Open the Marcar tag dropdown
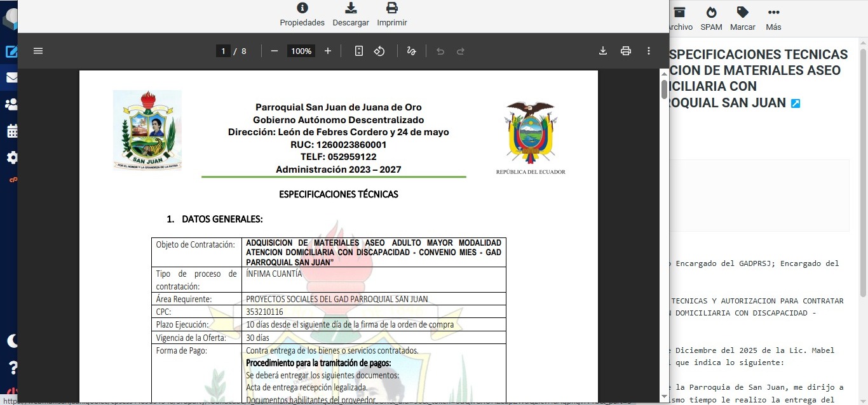This screenshot has height=405, width=868. coord(742,18)
